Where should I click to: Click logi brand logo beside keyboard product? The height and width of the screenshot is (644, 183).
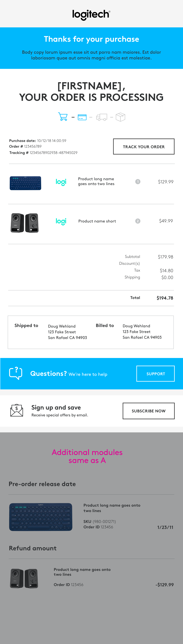61,182
